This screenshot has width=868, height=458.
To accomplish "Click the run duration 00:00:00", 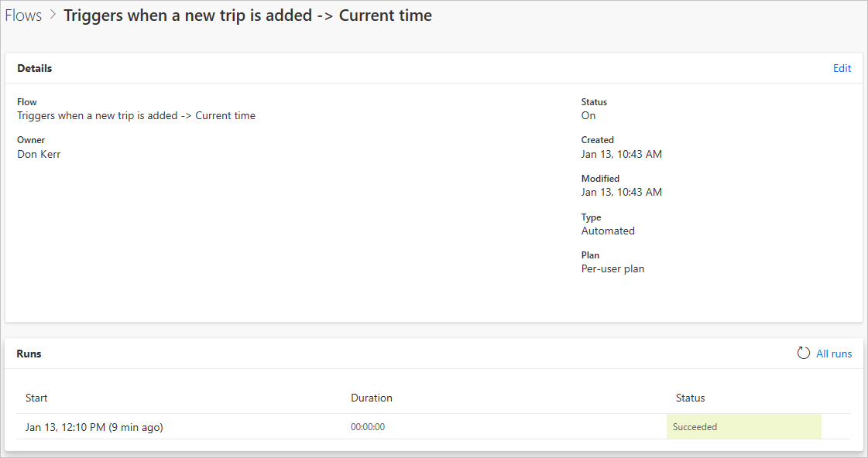I will point(368,427).
